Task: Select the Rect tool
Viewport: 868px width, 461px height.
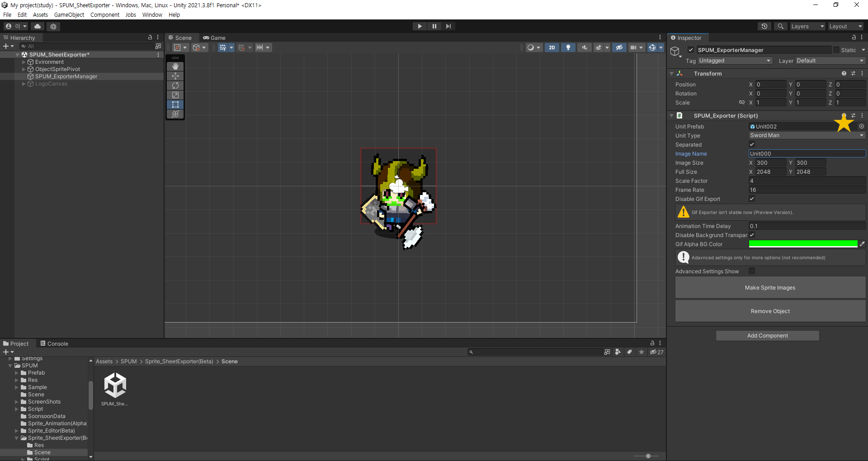Action: [x=175, y=105]
